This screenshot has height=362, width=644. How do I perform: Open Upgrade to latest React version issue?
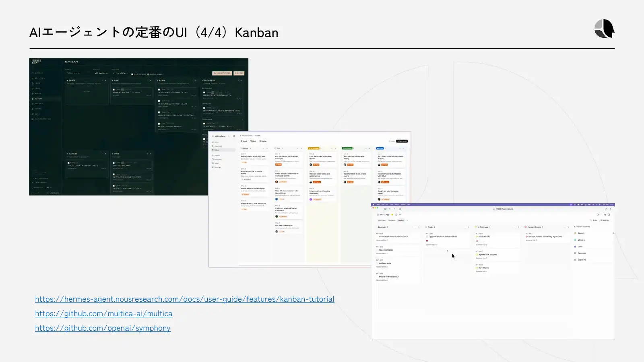pyautogui.click(x=443, y=237)
